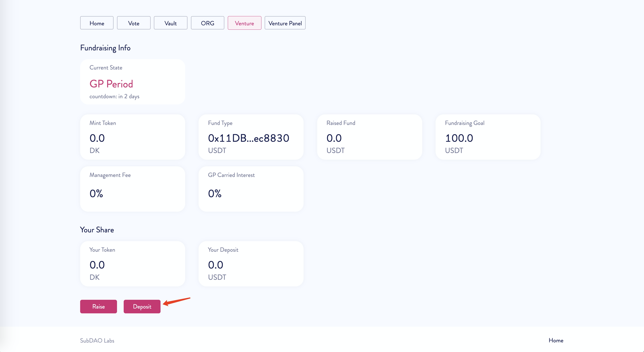Image resolution: width=644 pixels, height=352 pixels.
Task: Open the Vault tab
Action: coord(170,23)
